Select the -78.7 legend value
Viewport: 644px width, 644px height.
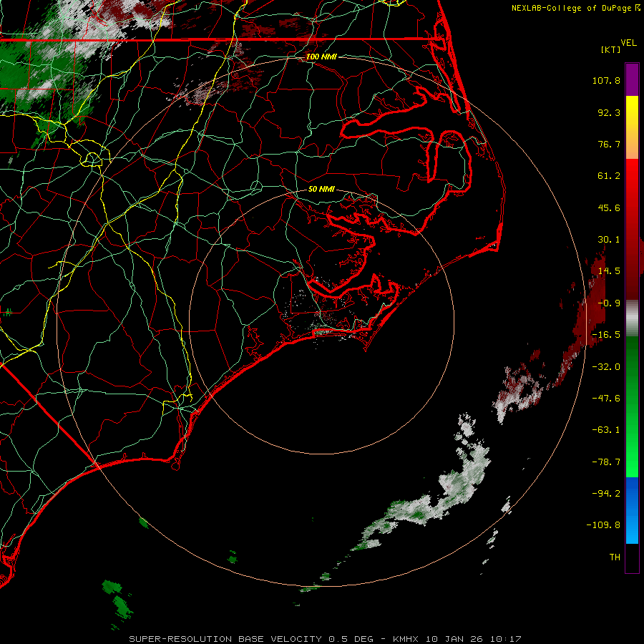[x=606, y=462]
